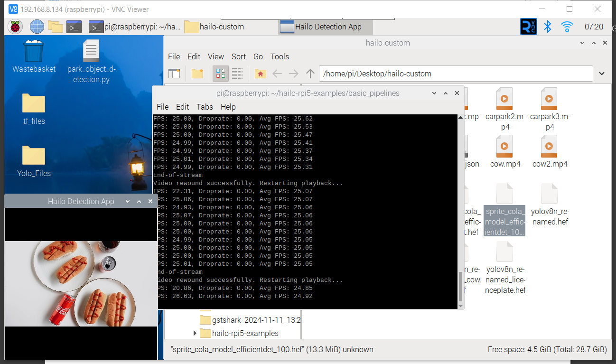Switch to detailed list view mode
The height and width of the screenshot is (364, 616).
[x=237, y=74]
